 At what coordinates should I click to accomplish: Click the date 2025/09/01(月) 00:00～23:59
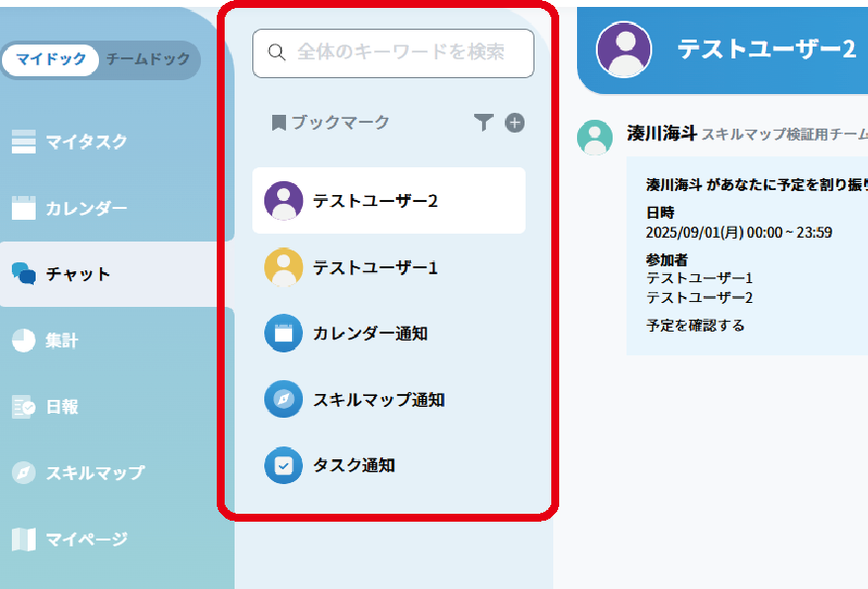pos(738,233)
